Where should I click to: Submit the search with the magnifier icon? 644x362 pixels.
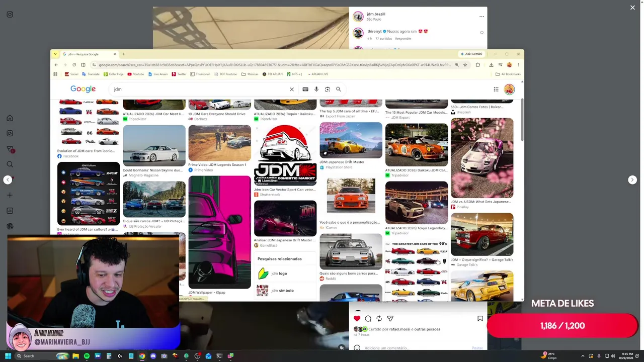(339, 89)
